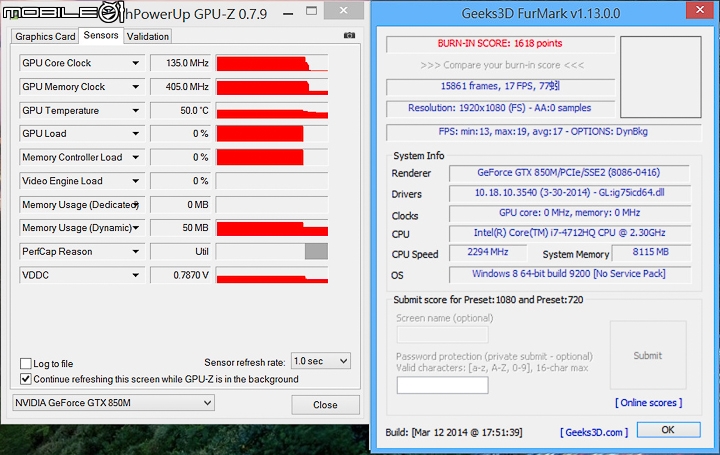This screenshot has height=455, width=720.
Task: Click the 50.0 °C temperature value
Action: (x=180, y=111)
